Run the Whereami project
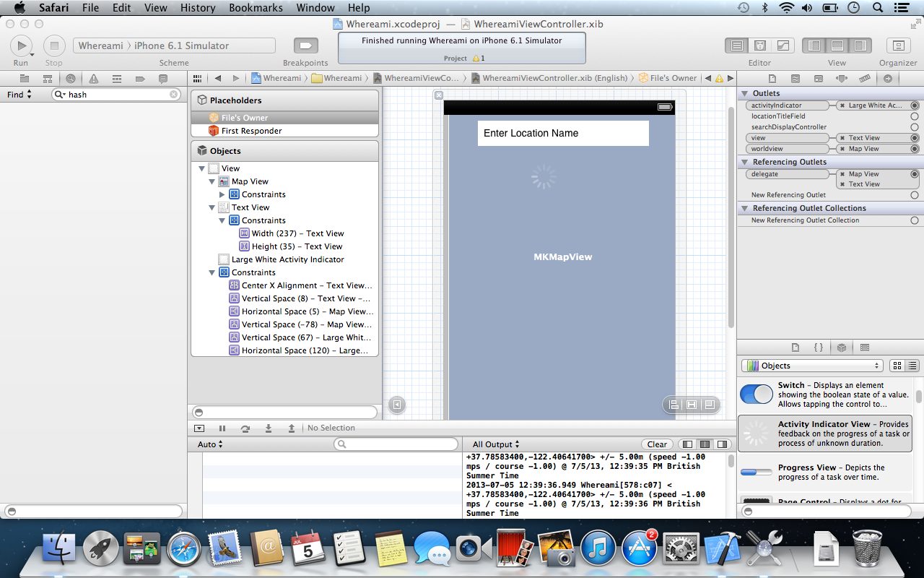The image size is (924, 578). [21, 46]
